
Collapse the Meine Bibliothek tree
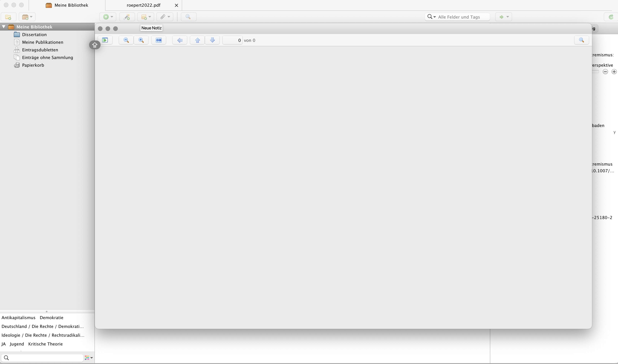click(4, 27)
